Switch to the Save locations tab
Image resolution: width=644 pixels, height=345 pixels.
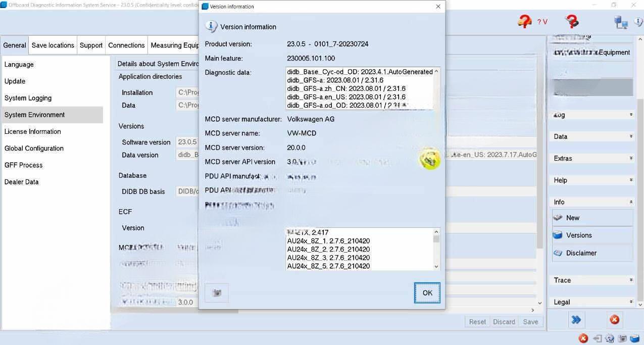[53, 45]
